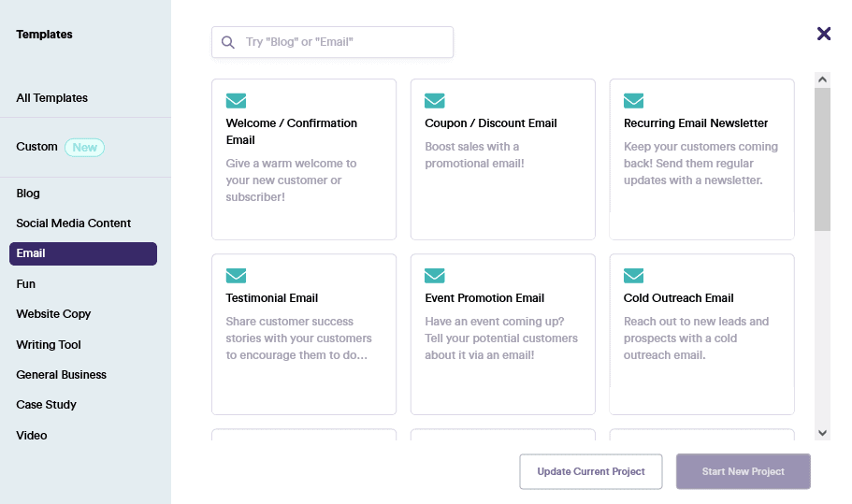Choose the Case Study category
The width and height of the screenshot is (852, 504).
pyautogui.click(x=47, y=405)
